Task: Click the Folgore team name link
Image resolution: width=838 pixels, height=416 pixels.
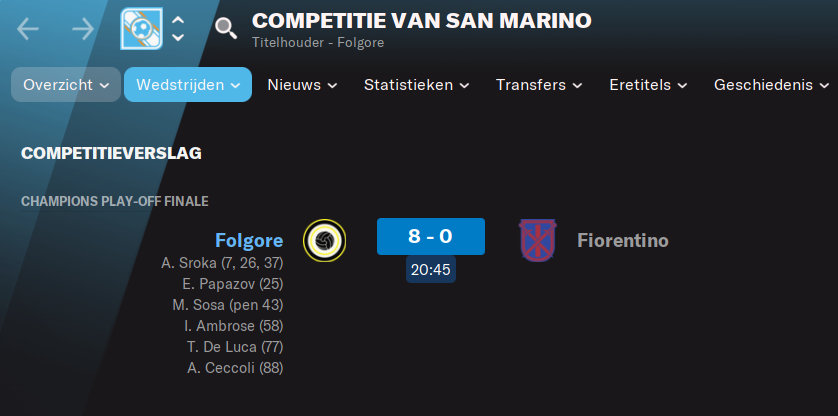Action: 249,241
